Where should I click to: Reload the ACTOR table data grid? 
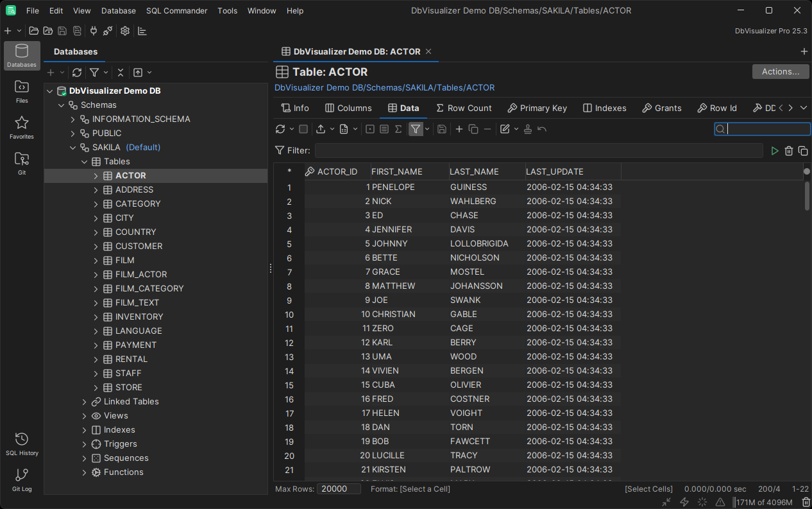[280, 129]
